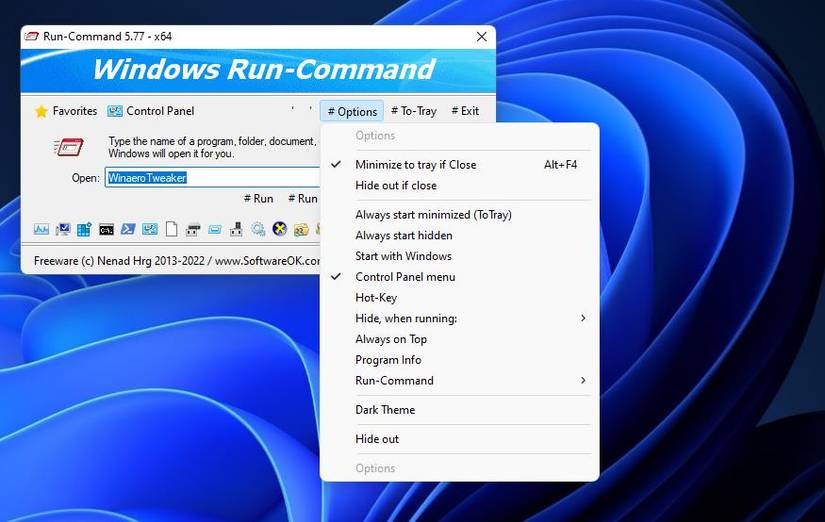Enable the Dark Theme option
The image size is (825, 522).
[x=459, y=410]
